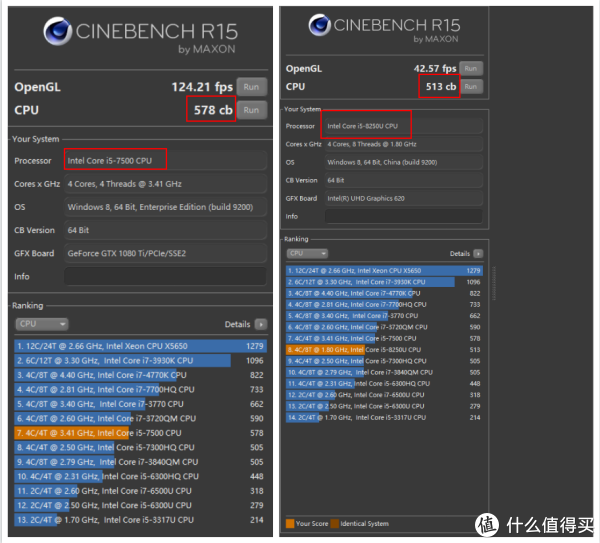Click the 578 cb CPU score
Viewport: 600px width, 543px height.
pos(213,110)
